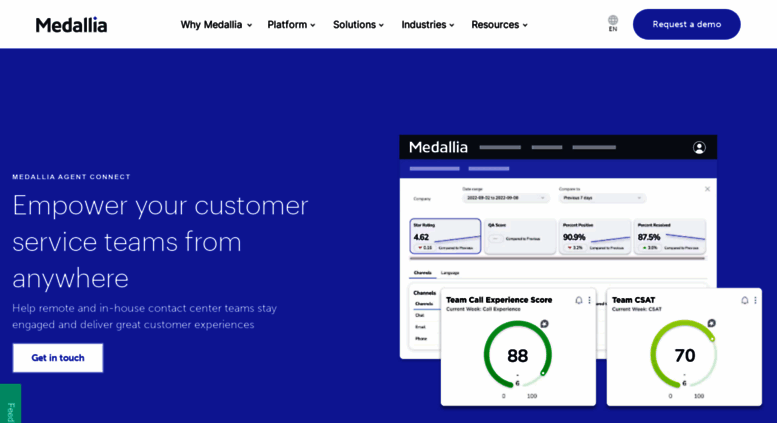Click the 'MEDALLIA AGENT CONNECT' label

(x=71, y=177)
